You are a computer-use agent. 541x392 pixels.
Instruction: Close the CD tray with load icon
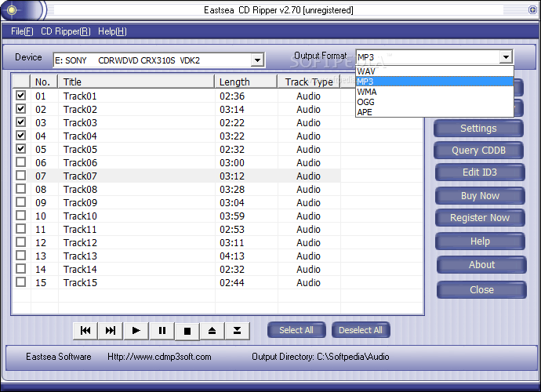click(237, 331)
